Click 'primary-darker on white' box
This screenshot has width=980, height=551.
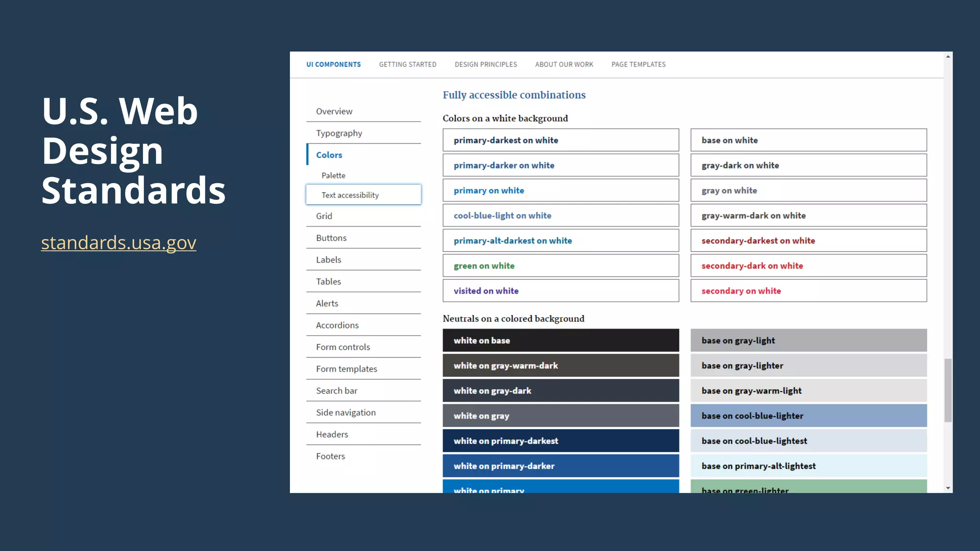561,165
